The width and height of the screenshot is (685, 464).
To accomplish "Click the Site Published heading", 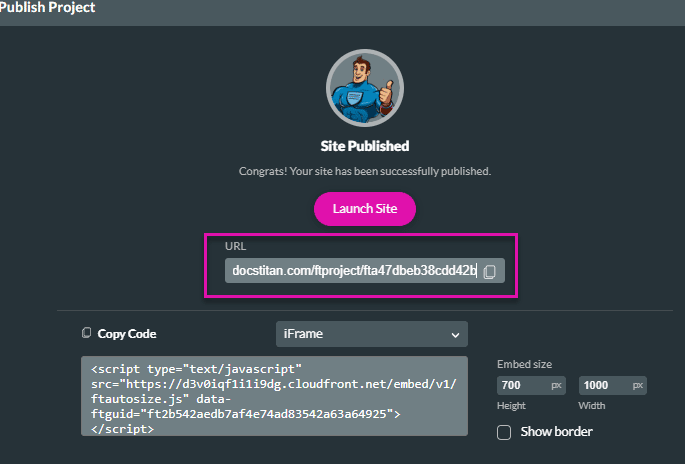I will (364, 146).
